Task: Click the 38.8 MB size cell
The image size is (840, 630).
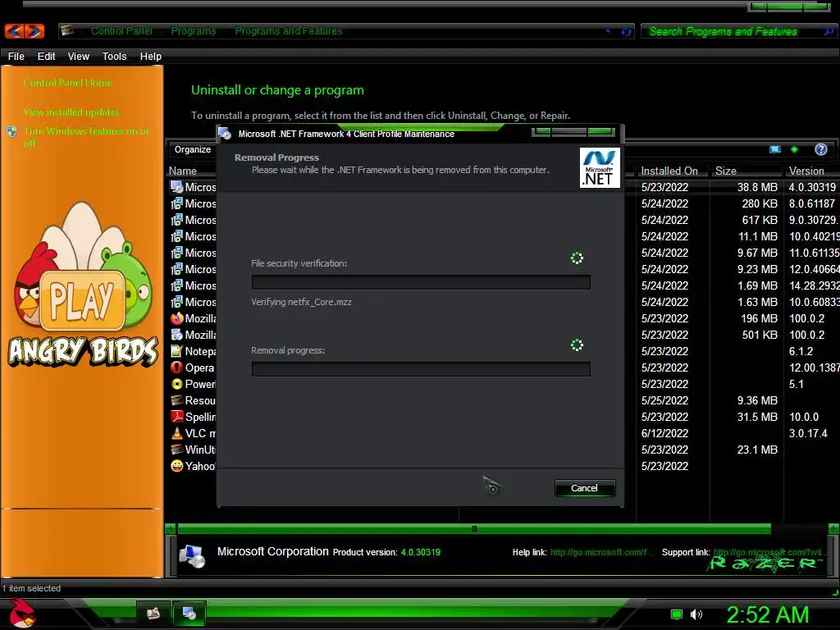Action: click(757, 187)
